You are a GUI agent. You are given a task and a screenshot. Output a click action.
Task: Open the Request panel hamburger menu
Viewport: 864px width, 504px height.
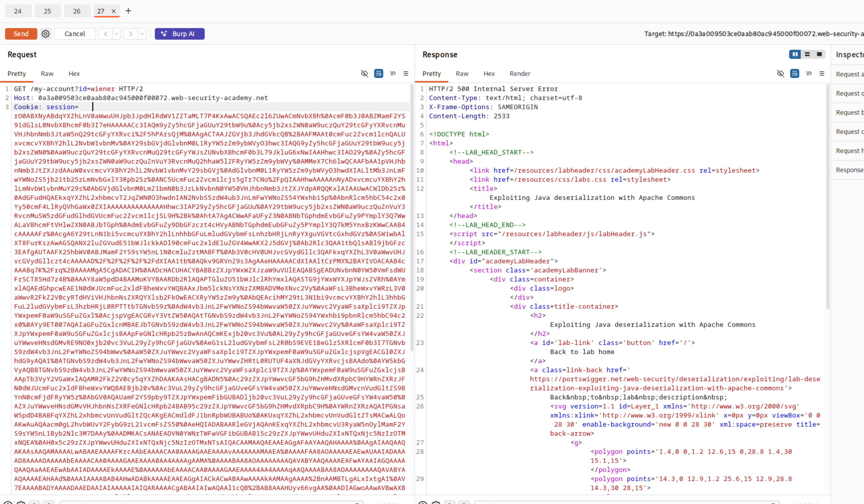(x=406, y=73)
